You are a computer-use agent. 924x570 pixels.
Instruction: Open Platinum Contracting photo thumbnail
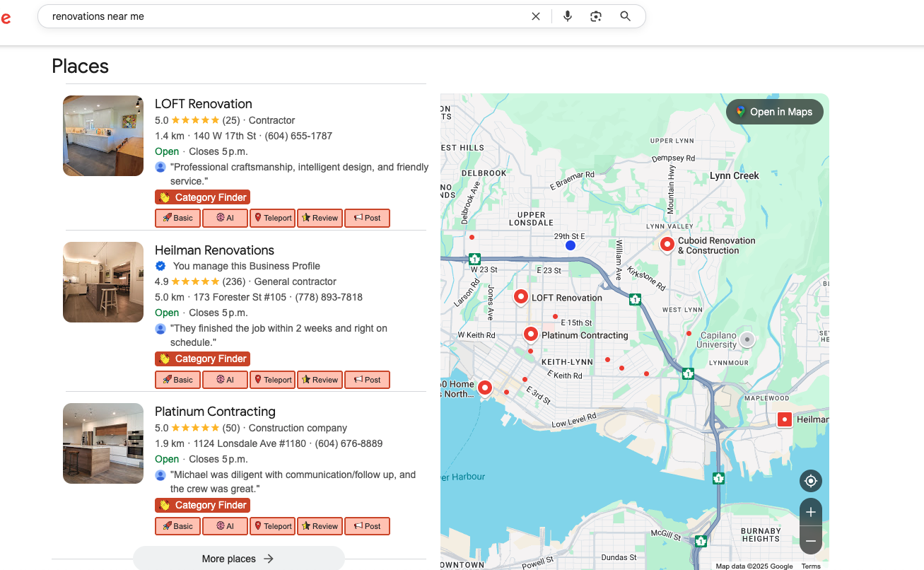click(103, 443)
